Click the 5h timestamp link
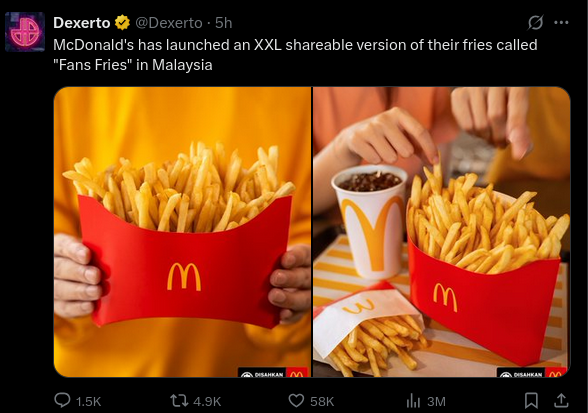 pyautogui.click(x=224, y=23)
